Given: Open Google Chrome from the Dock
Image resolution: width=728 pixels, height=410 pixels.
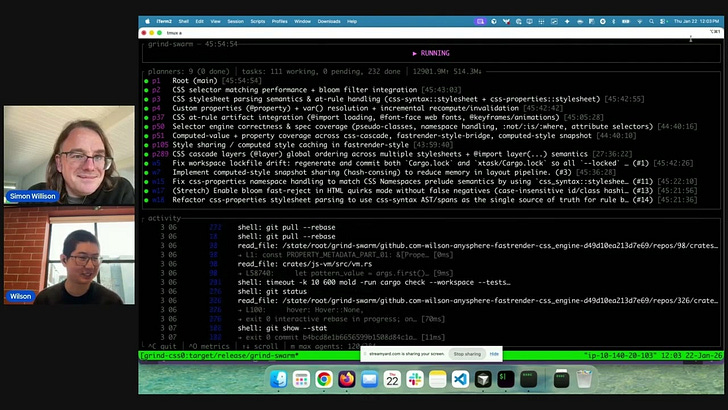Looking at the screenshot, I should (324, 379).
